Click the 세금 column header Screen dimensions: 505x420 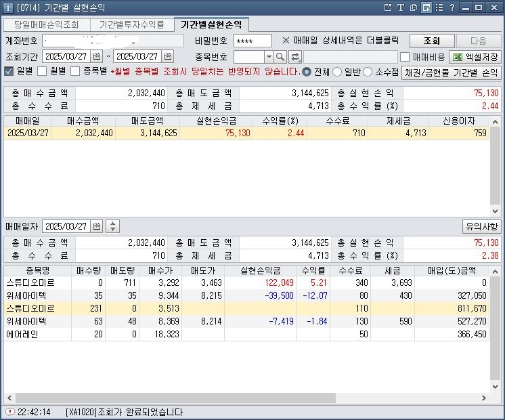(392, 270)
